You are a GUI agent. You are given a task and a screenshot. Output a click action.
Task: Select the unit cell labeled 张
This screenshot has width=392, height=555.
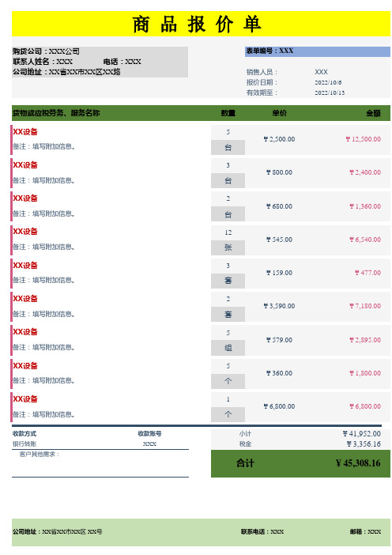pyautogui.click(x=228, y=247)
